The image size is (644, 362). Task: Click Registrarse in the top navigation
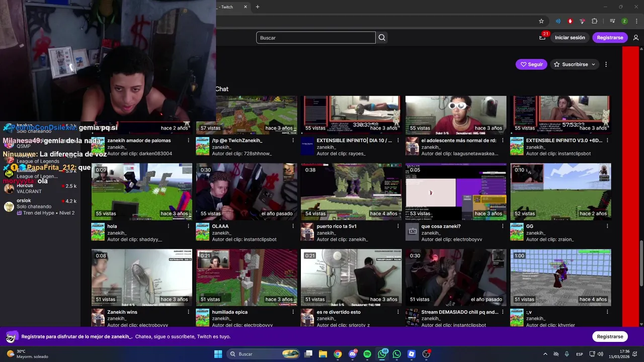[x=610, y=38]
